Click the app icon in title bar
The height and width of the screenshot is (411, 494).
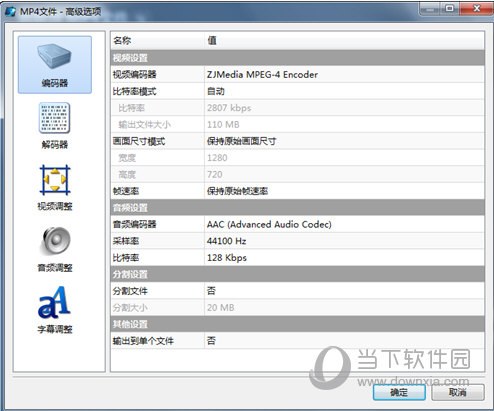tap(11, 12)
